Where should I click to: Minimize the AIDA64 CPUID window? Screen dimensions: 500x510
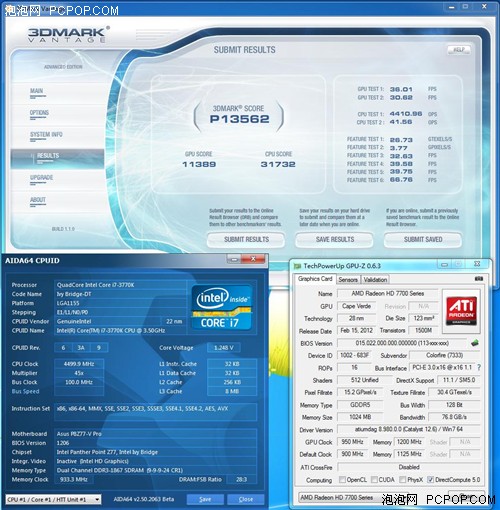[234, 259]
